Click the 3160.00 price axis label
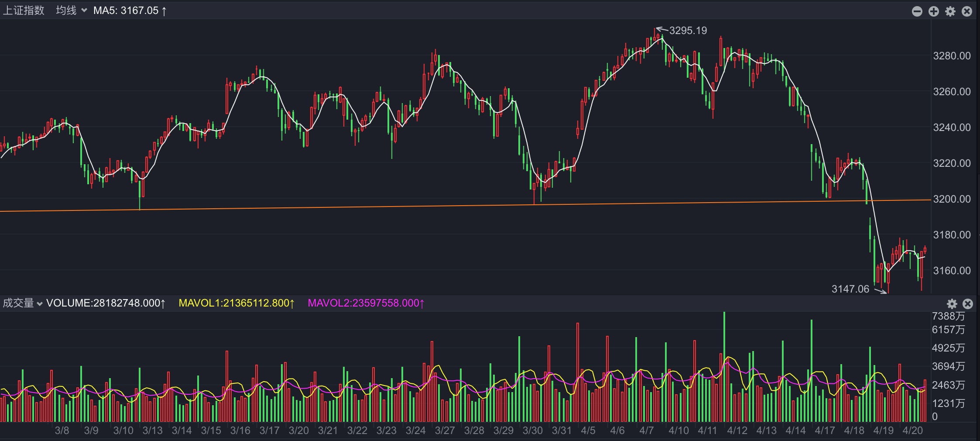The image size is (980, 441). 952,271
